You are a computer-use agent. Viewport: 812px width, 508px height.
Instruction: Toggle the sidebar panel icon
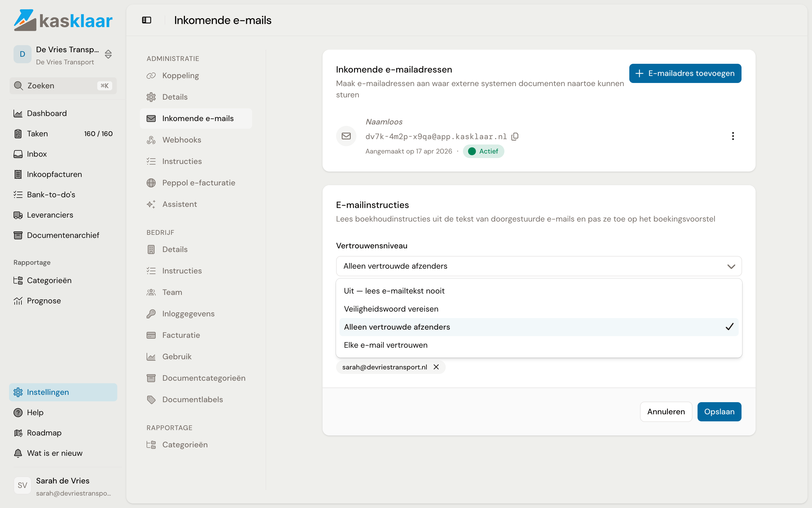147,20
